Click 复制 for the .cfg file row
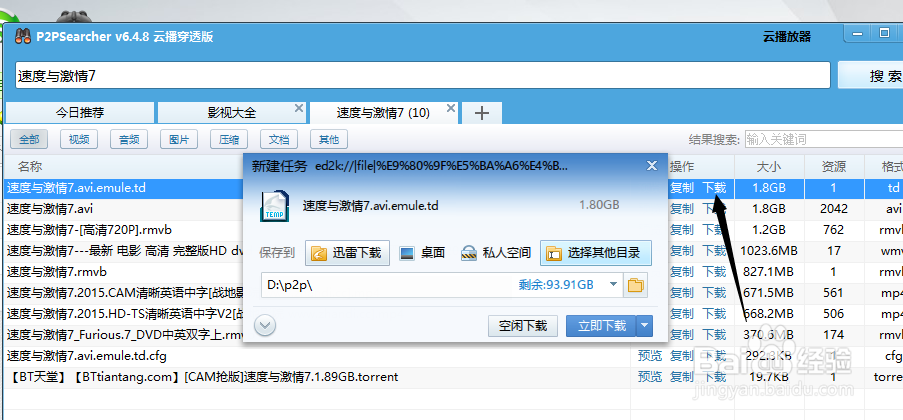Screen dimensions: 903x420 [682, 355]
